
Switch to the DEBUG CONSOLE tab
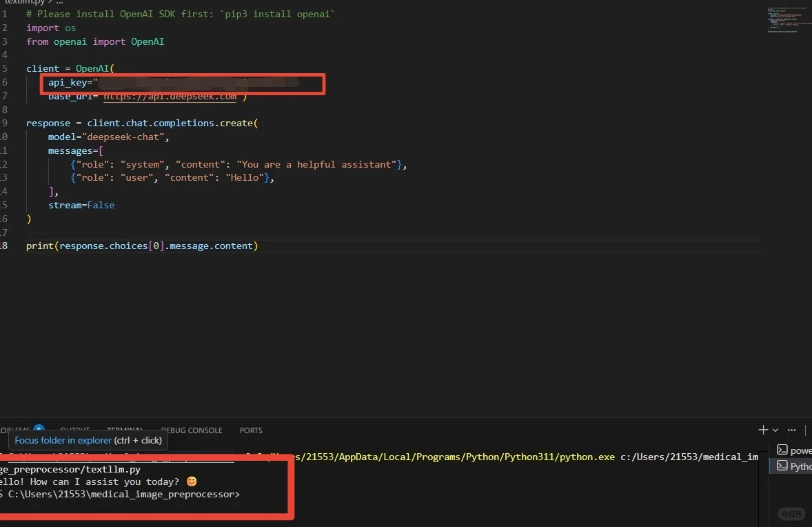click(x=192, y=430)
